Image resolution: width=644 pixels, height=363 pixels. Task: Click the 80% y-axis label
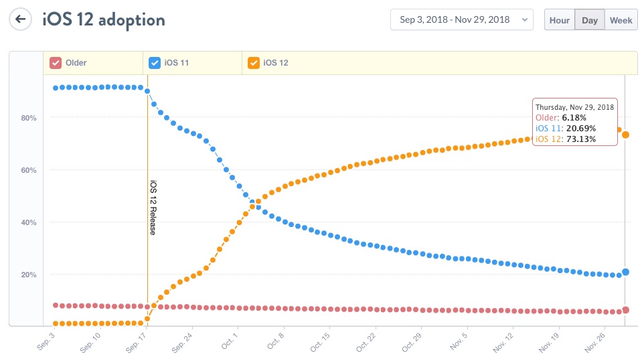[28, 118]
